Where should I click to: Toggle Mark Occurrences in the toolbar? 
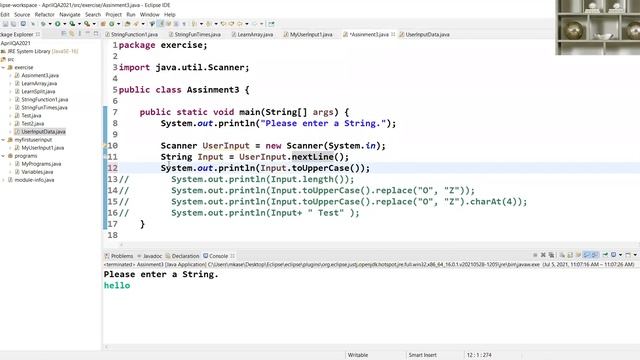coord(161,24)
